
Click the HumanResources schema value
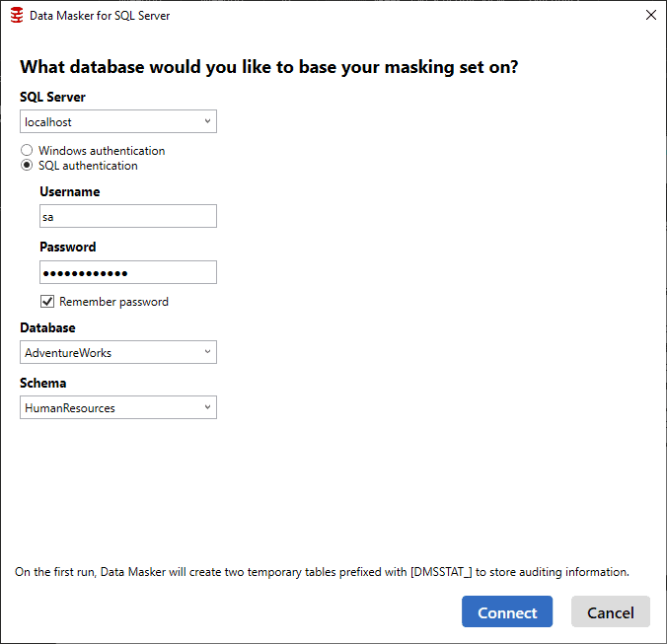(x=70, y=408)
